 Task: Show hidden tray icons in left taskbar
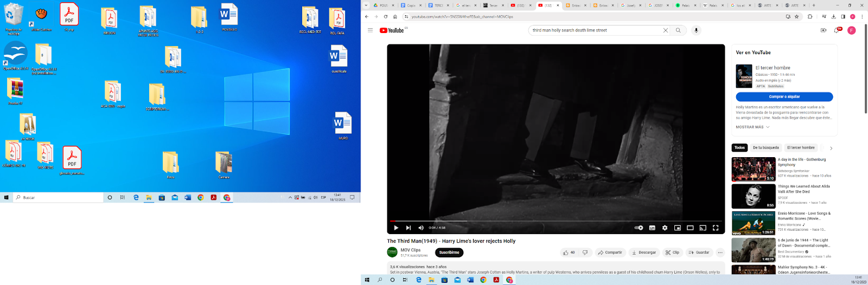point(290,198)
